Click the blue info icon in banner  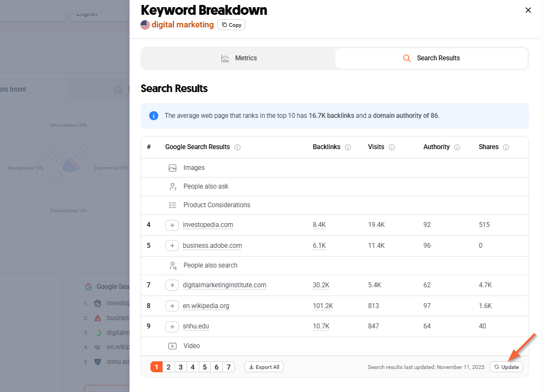pyautogui.click(x=153, y=116)
